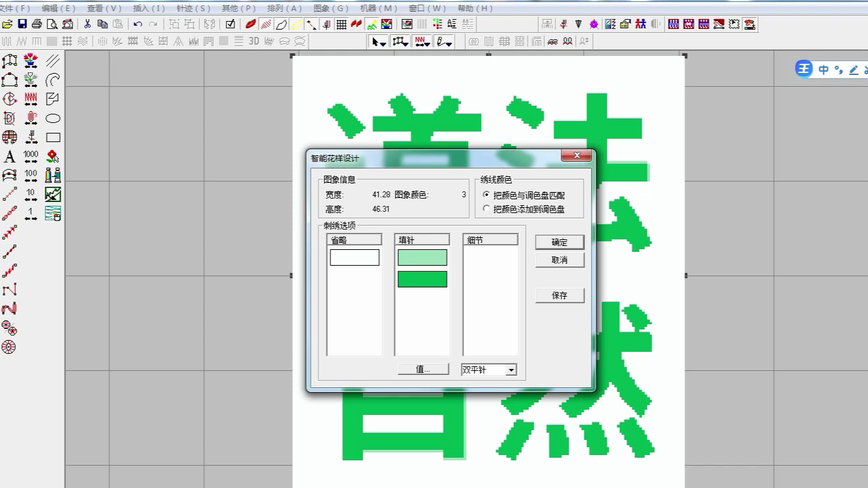868x488 pixels.
Task: Undo the last action with the arrow icon
Action: [x=138, y=24]
